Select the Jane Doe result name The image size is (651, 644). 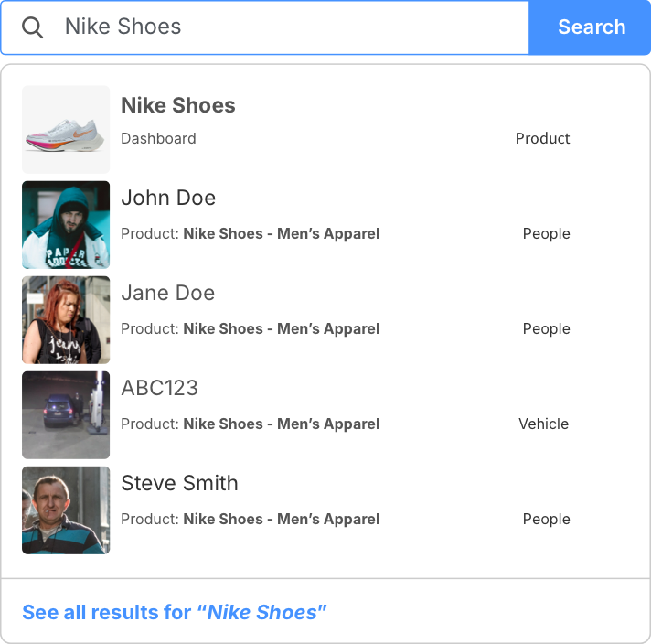coord(167,293)
